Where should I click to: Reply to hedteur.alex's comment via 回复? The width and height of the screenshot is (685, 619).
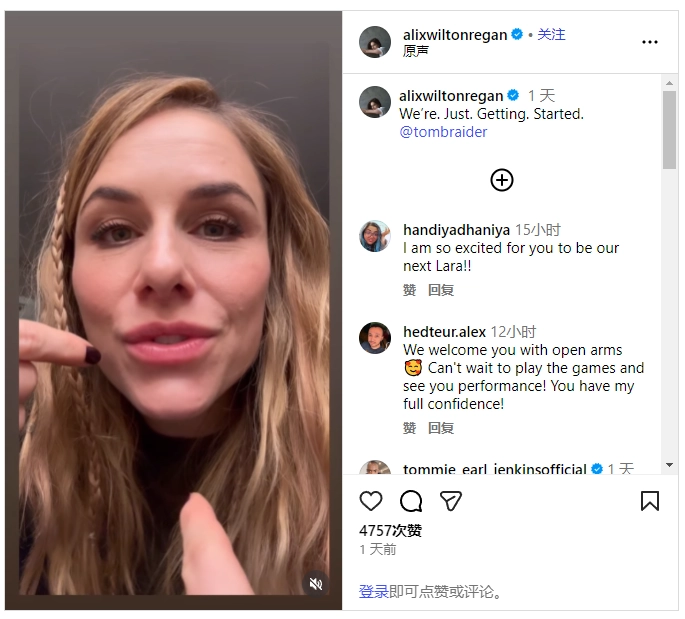441,428
